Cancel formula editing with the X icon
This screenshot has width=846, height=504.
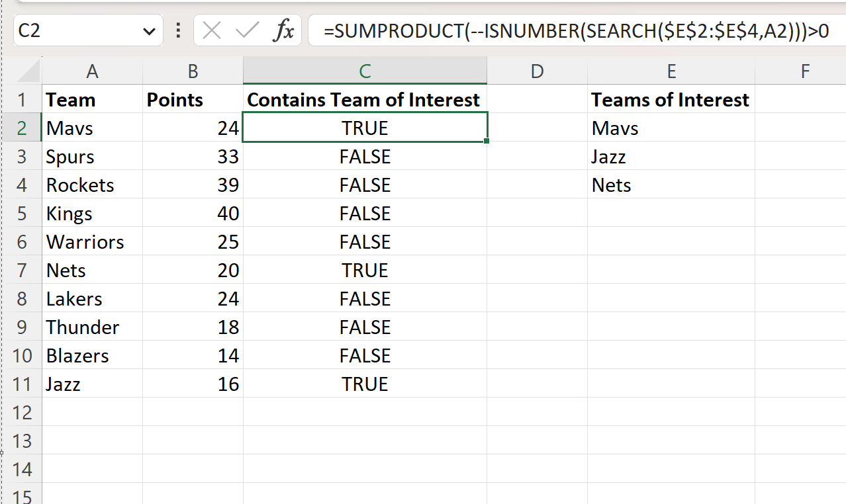pos(212,30)
